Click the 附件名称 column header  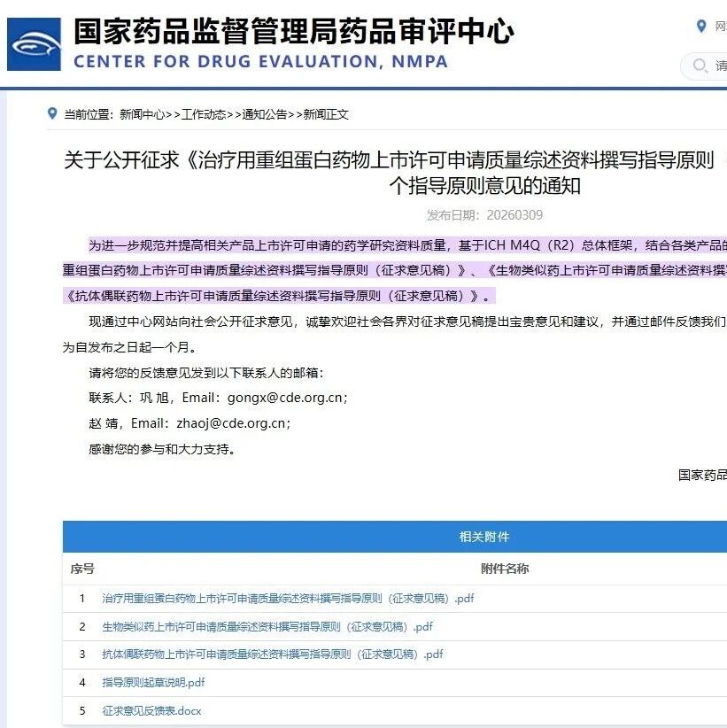[x=505, y=569]
